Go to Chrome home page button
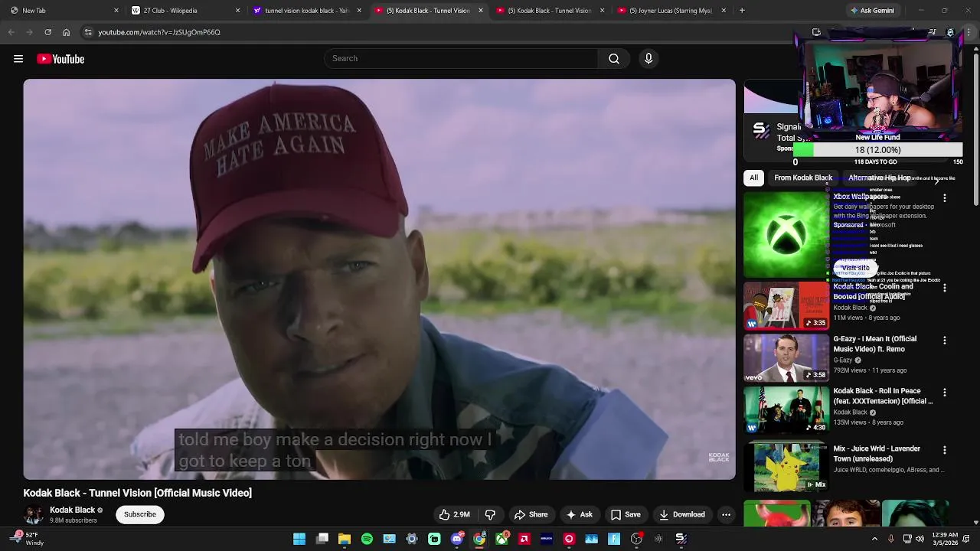 (x=66, y=32)
